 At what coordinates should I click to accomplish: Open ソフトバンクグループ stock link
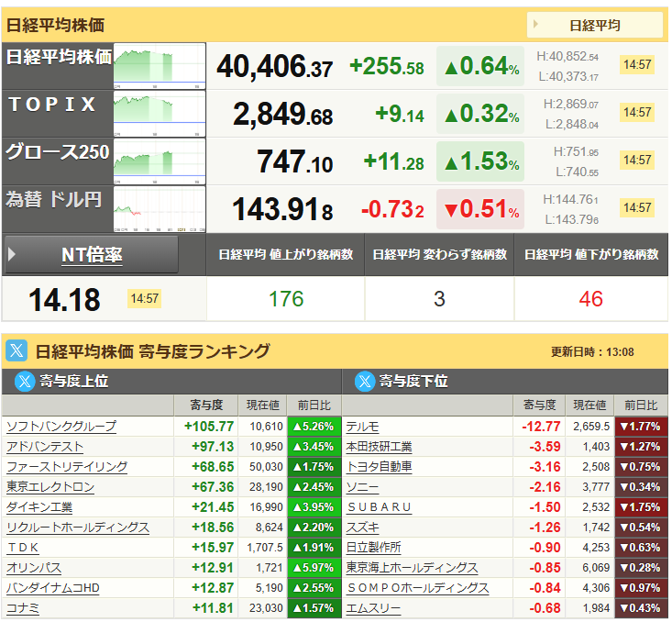point(61,426)
